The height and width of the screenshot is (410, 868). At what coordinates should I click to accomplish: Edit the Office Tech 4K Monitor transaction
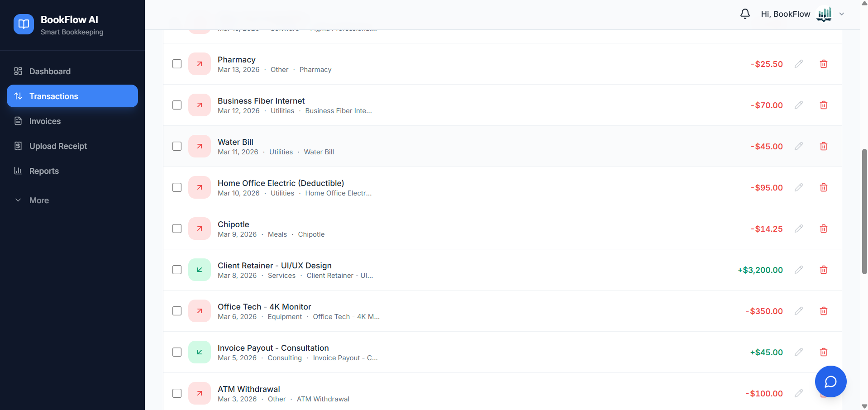[x=799, y=311]
